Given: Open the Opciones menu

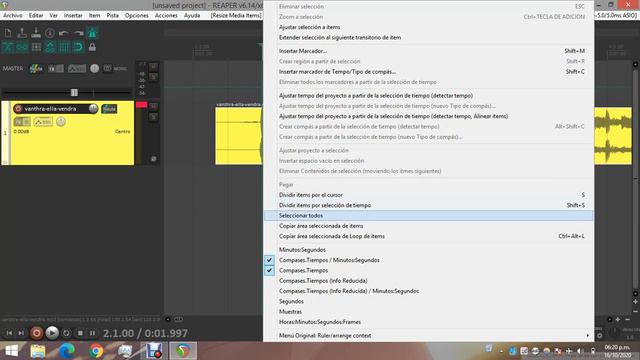Looking at the screenshot, I should (x=137, y=16).
